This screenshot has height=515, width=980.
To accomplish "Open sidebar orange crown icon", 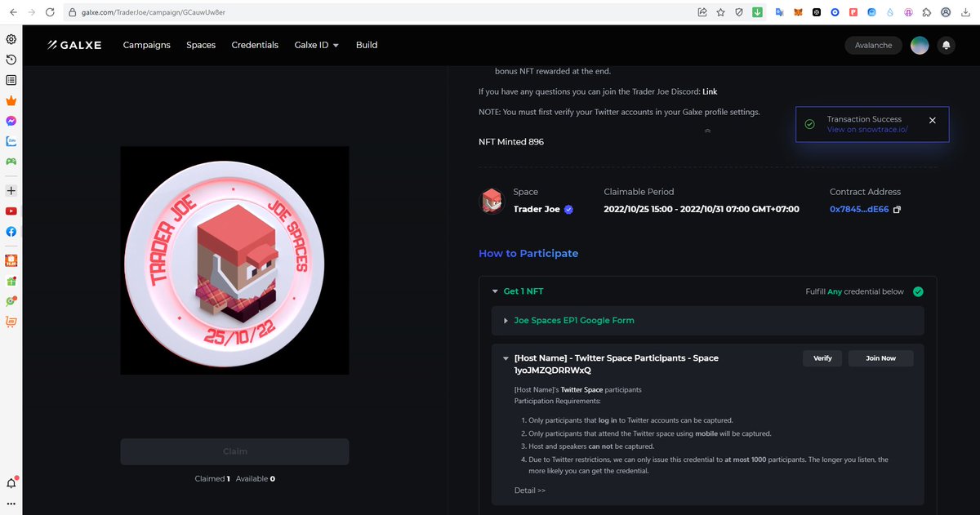I will coord(11,100).
